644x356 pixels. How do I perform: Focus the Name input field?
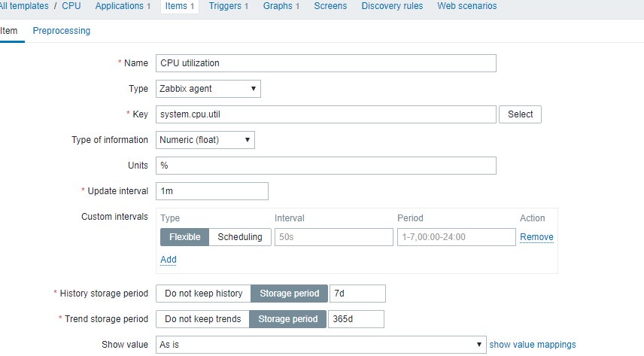click(326, 63)
